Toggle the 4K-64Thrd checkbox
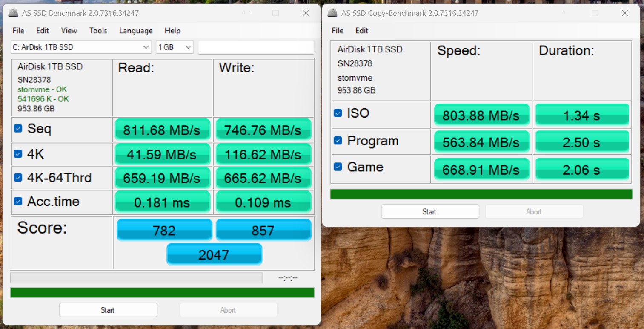The height and width of the screenshot is (329, 644). pos(18,177)
